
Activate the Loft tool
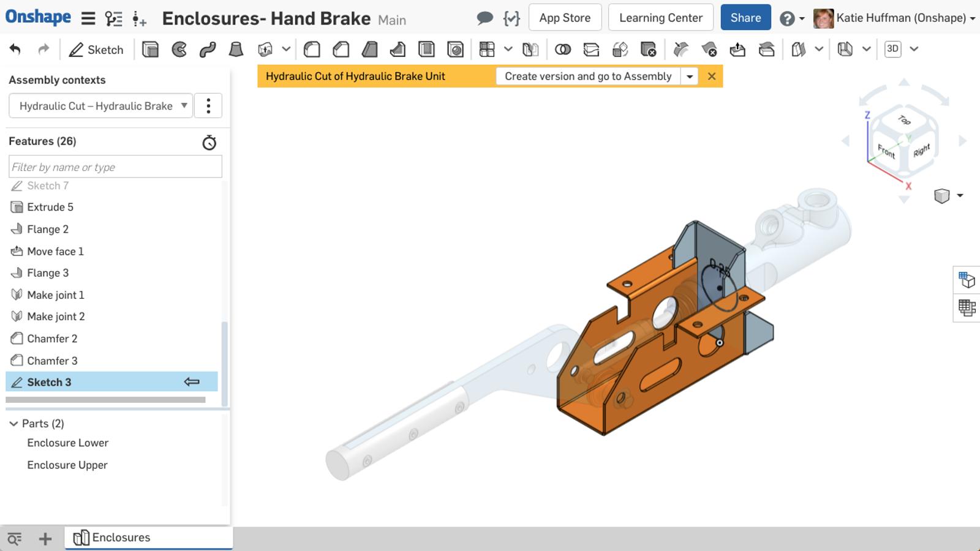[x=236, y=50]
